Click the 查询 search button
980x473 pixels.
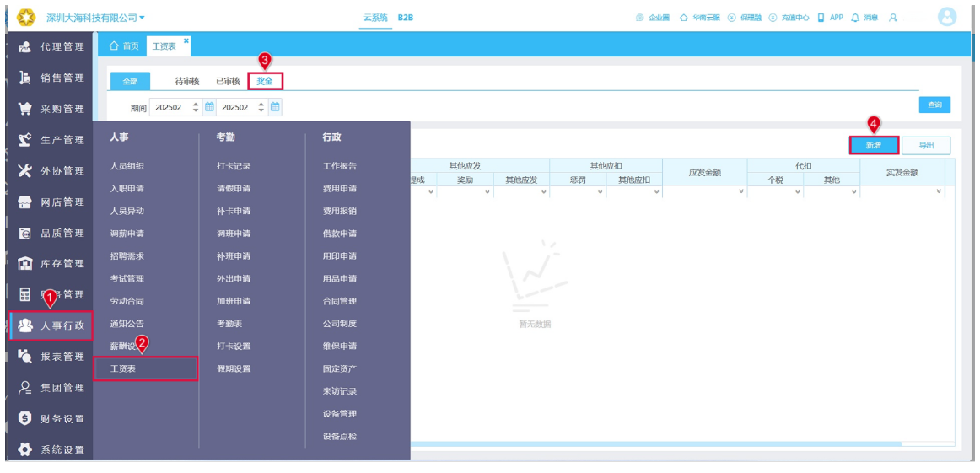[934, 105]
